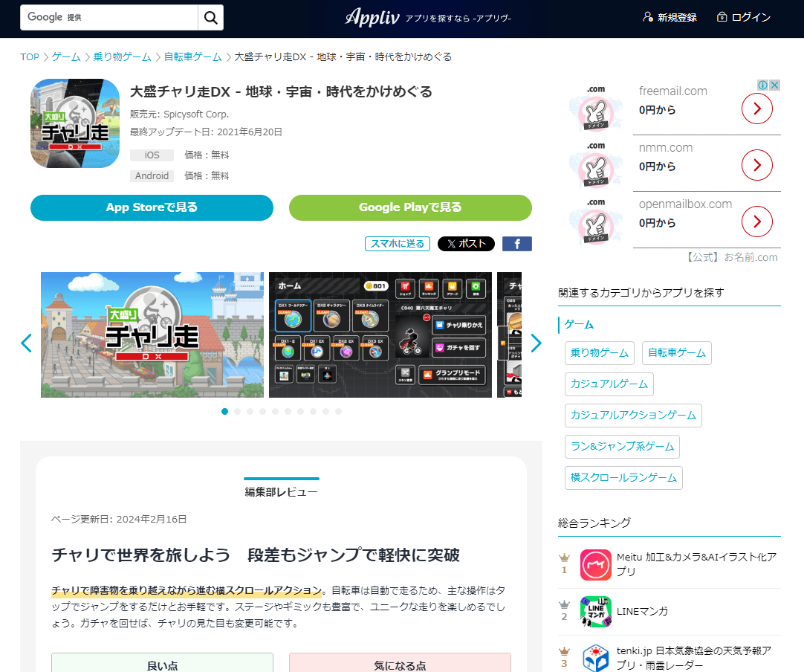804x672 pixels.
Task: Click freemail.com ad text
Action: 672,91
